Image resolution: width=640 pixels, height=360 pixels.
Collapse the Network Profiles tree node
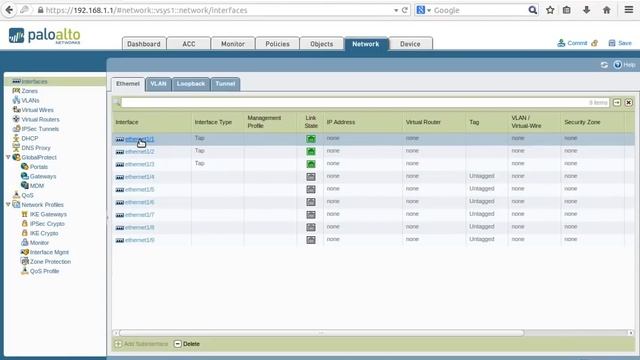(x=8, y=204)
